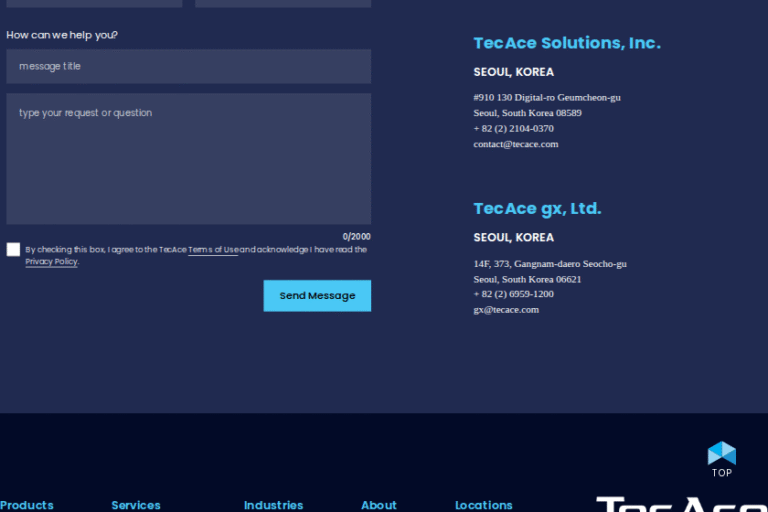The height and width of the screenshot is (512, 768).
Task: Click the Gangnam-daero Seocho-gu address text
Action: click(550, 264)
